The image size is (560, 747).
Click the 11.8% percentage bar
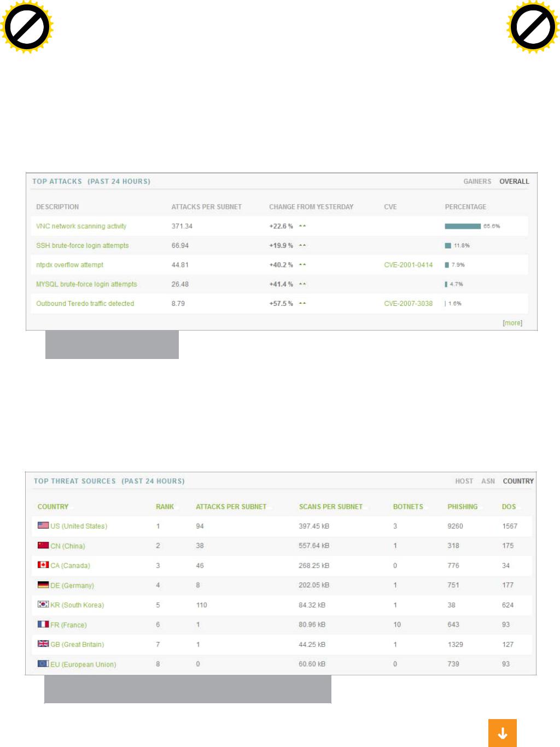click(x=448, y=246)
